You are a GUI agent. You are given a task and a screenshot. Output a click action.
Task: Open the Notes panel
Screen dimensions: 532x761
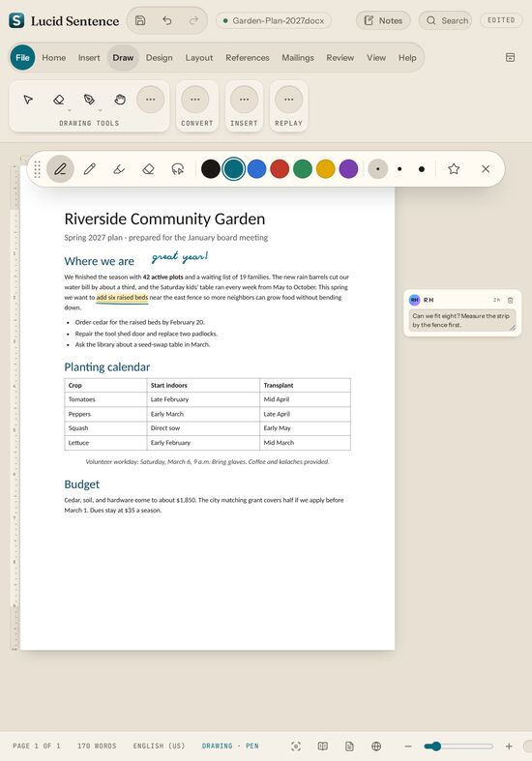tap(383, 20)
